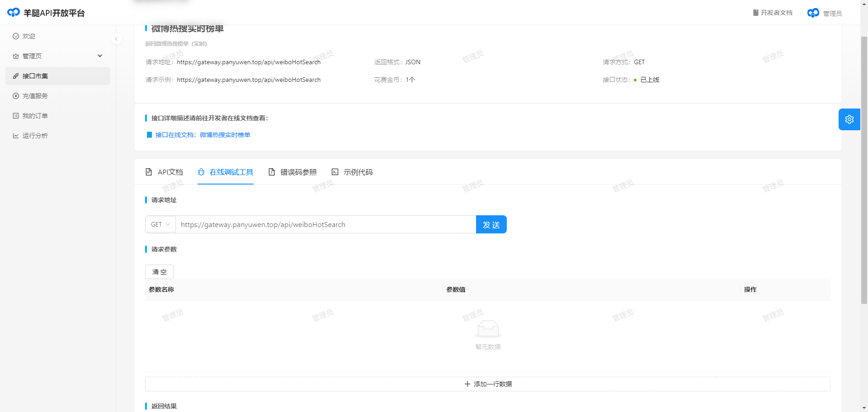Click 添加一行数据 to add parameter row

488,384
